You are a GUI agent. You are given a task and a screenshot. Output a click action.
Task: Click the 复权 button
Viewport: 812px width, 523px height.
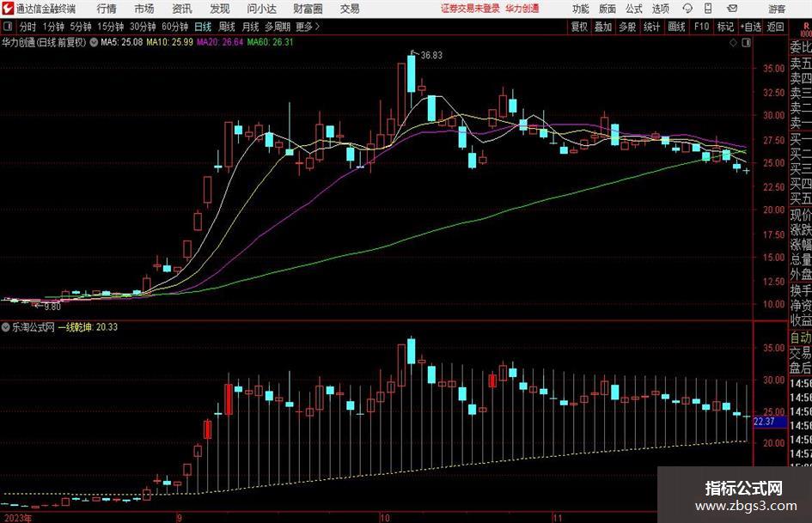point(579,27)
